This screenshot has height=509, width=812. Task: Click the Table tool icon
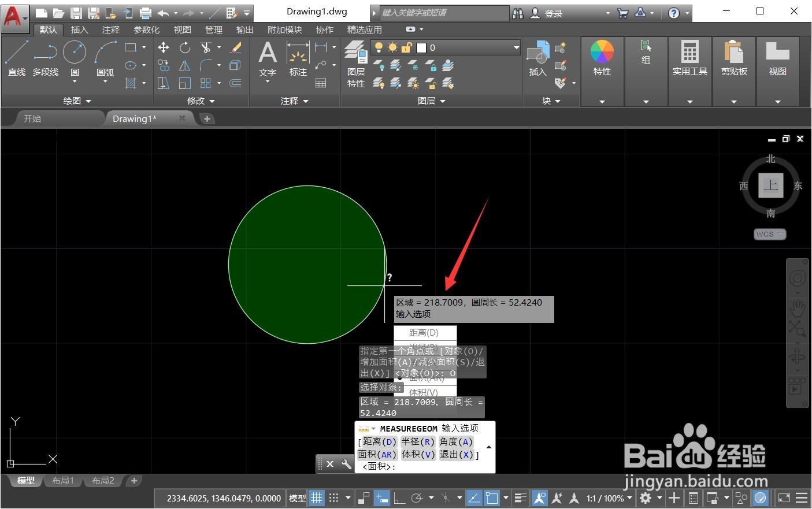coord(321,83)
